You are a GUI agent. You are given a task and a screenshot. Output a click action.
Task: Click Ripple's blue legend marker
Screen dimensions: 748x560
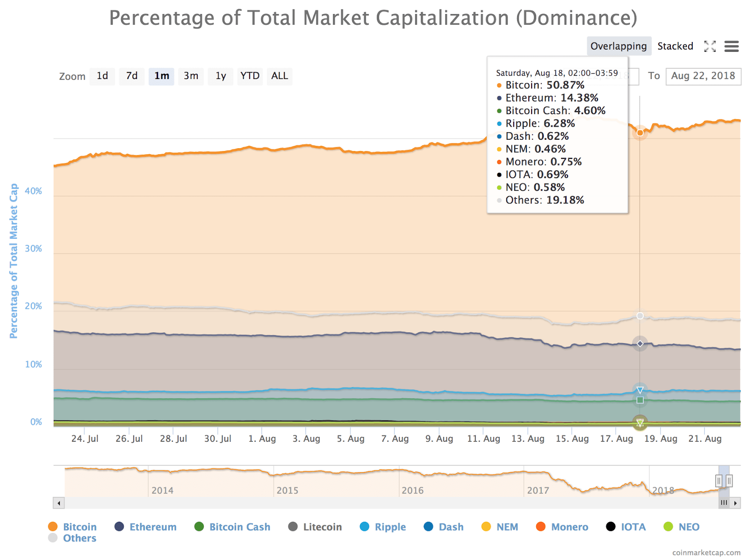[x=364, y=526]
